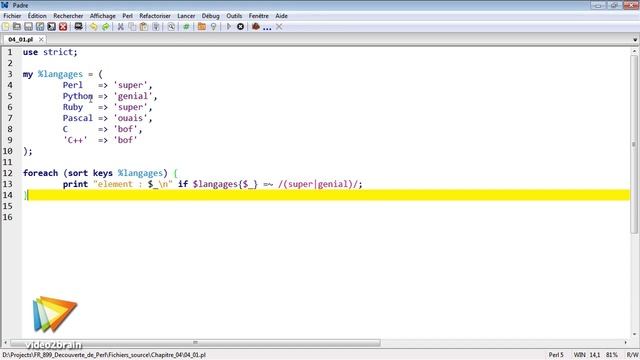
Task: Click 'ouais' string on line 7
Action: [x=130, y=118]
